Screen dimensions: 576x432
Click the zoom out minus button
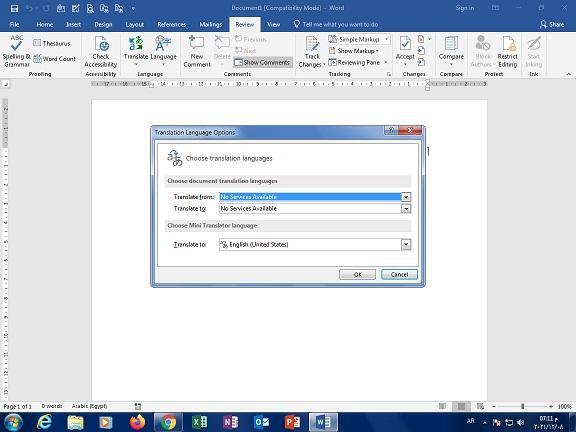point(494,406)
